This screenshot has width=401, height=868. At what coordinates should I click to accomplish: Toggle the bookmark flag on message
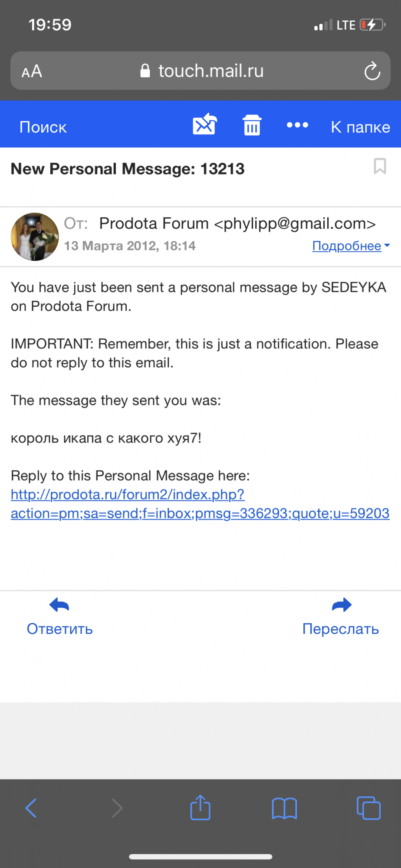click(380, 166)
